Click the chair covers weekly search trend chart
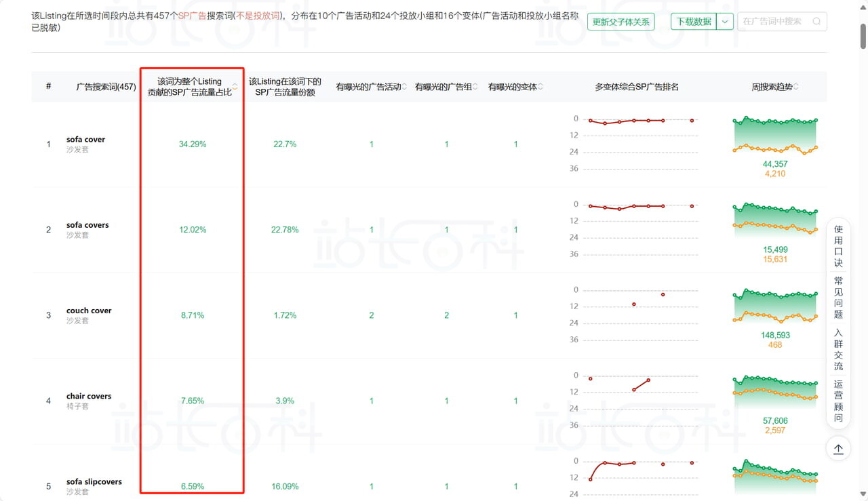This screenshot has height=501, width=868. 775,392
